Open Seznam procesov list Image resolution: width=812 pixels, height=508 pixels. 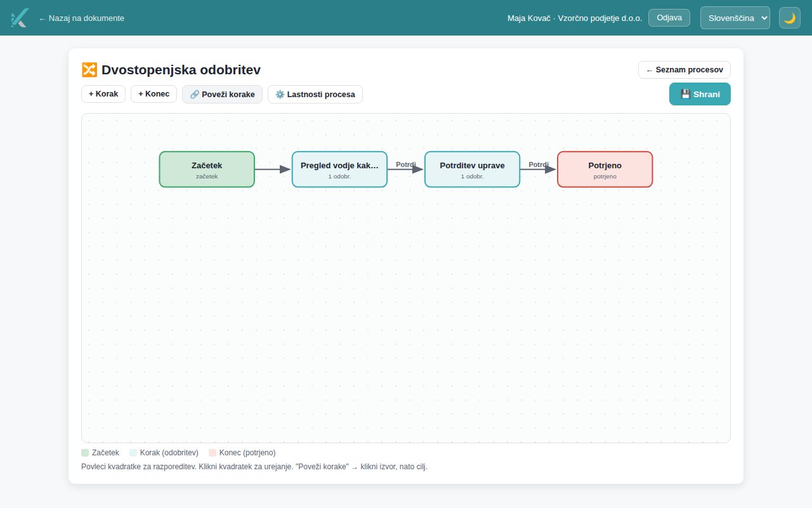[x=684, y=70]
